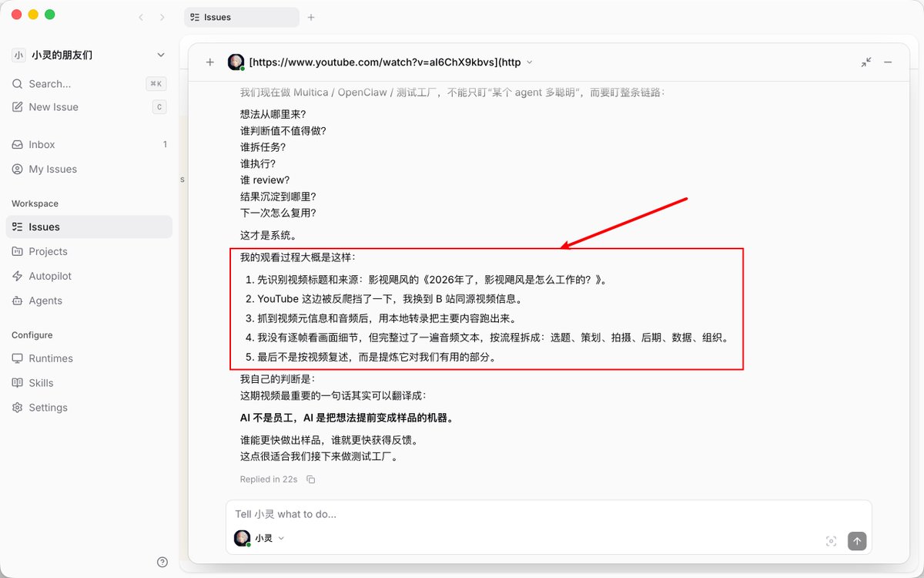The height and width of the screenshot is (578, 924).
Task: Open Projects page
Action: point(89,251)
